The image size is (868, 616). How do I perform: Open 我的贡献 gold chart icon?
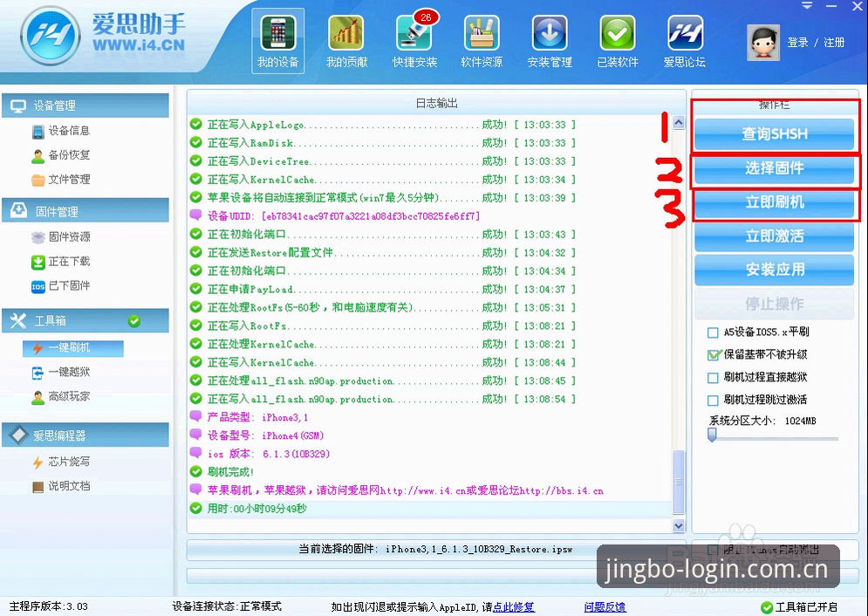(x=346, y=41)
